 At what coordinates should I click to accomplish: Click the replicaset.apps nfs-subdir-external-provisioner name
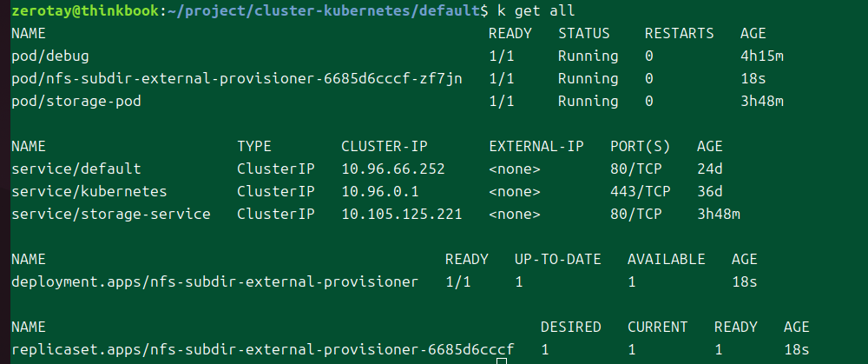pyautogui.click(x=263, y=349)
